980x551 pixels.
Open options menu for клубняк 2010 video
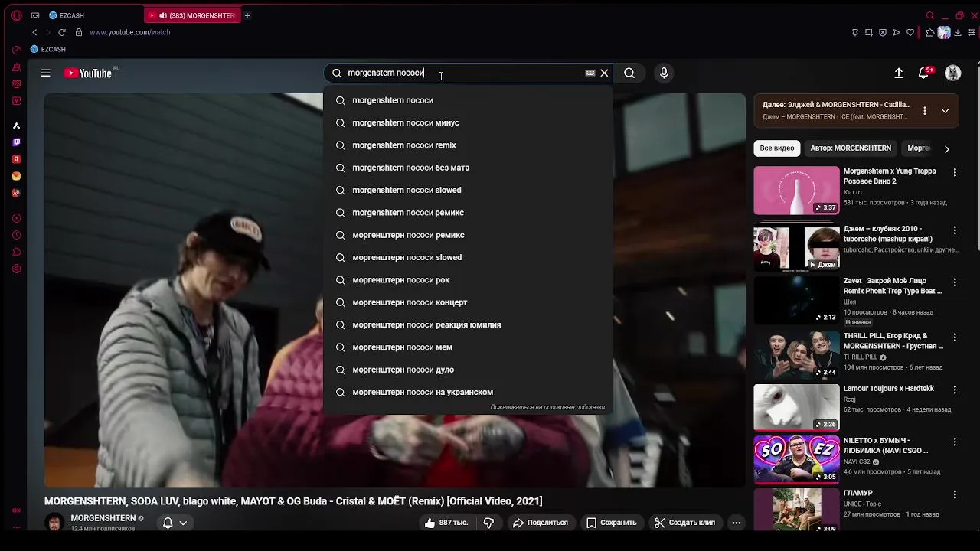tap(955, 230)
